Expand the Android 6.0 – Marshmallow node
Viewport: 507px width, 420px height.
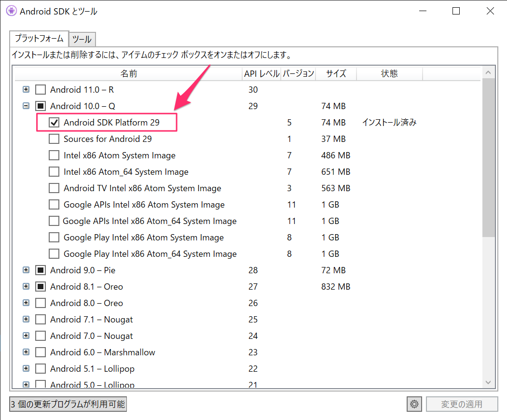coord(26,352)
